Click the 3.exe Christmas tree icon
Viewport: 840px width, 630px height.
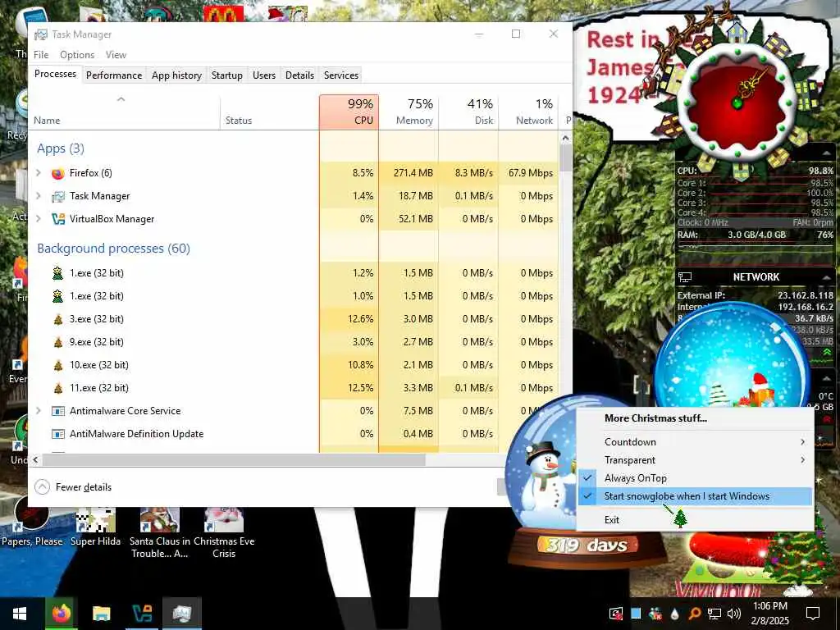(x=58, y=319)
